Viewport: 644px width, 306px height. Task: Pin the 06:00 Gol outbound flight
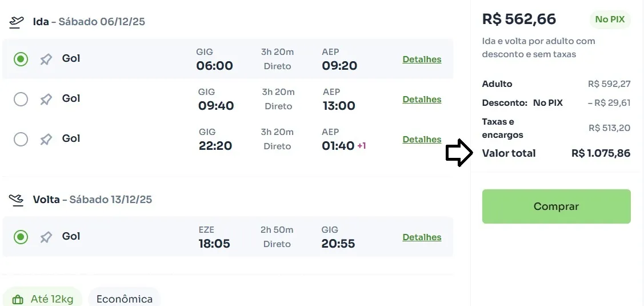46,59
